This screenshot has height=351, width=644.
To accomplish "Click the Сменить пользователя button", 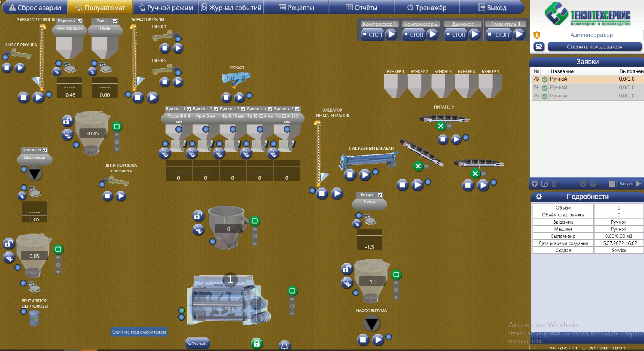I will coord(595,47).
